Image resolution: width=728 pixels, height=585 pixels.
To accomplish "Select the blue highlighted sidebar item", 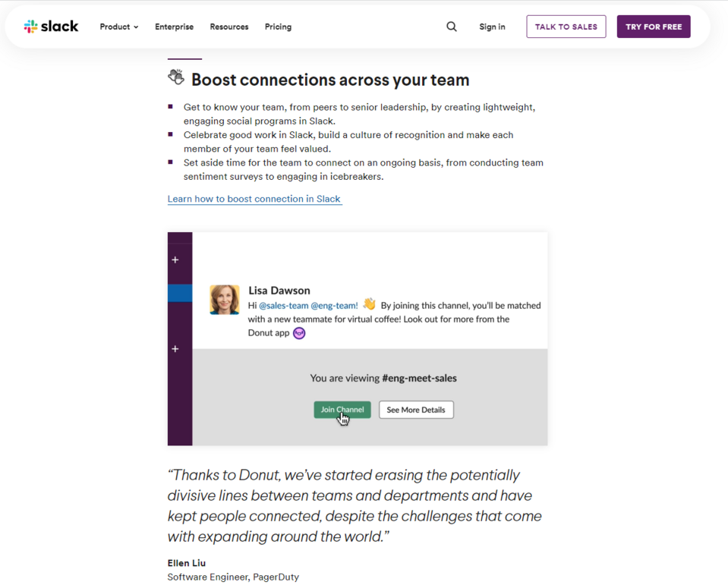I will pos(180,293).
